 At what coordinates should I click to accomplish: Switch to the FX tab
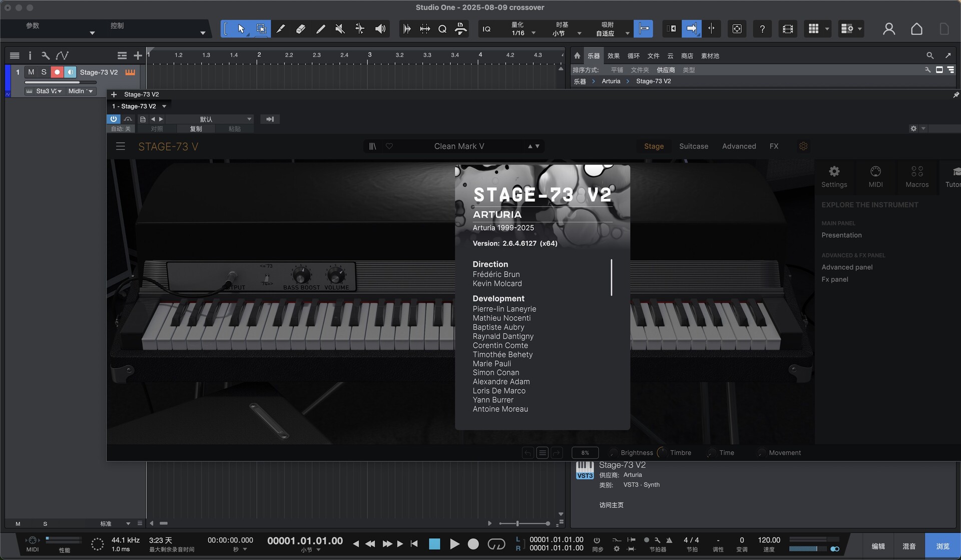(x=774, y=146)
